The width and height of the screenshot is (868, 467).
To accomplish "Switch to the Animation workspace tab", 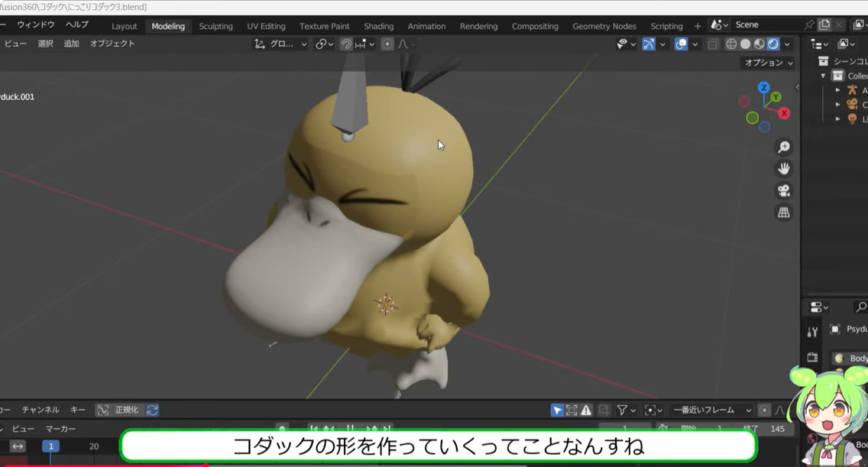I will (x=426, y=26).
